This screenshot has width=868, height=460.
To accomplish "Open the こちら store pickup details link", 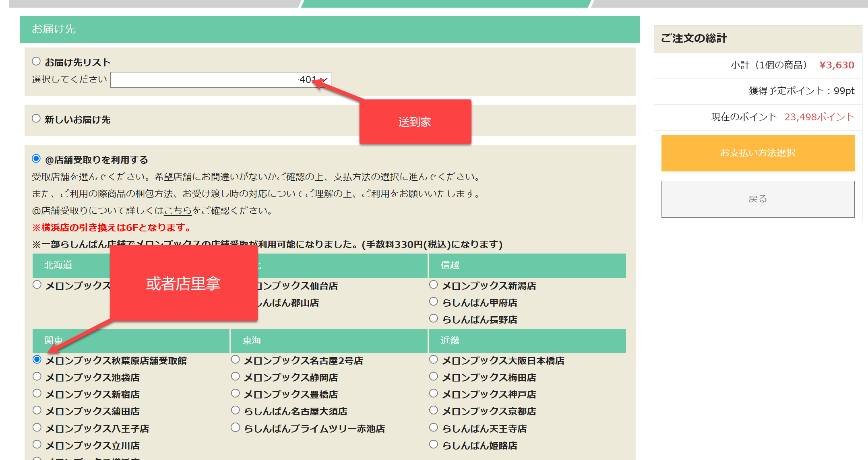I will tap(178, 210).
